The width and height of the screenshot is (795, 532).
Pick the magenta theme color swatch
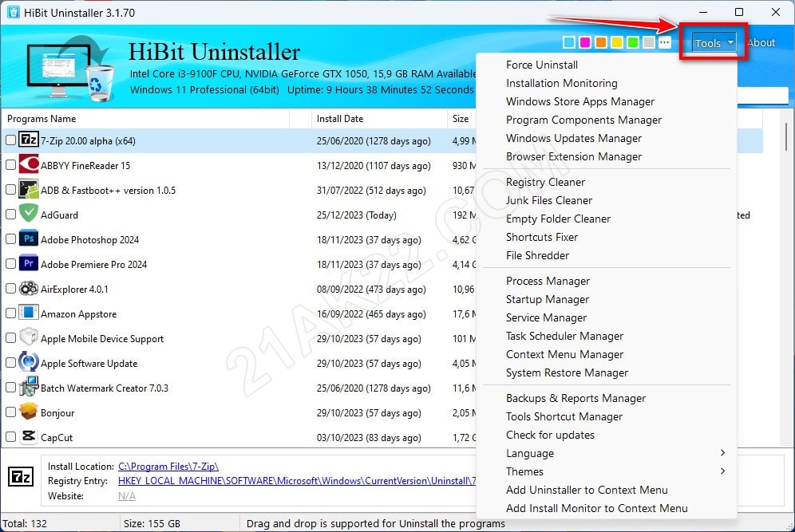click(x=584, y=42)
